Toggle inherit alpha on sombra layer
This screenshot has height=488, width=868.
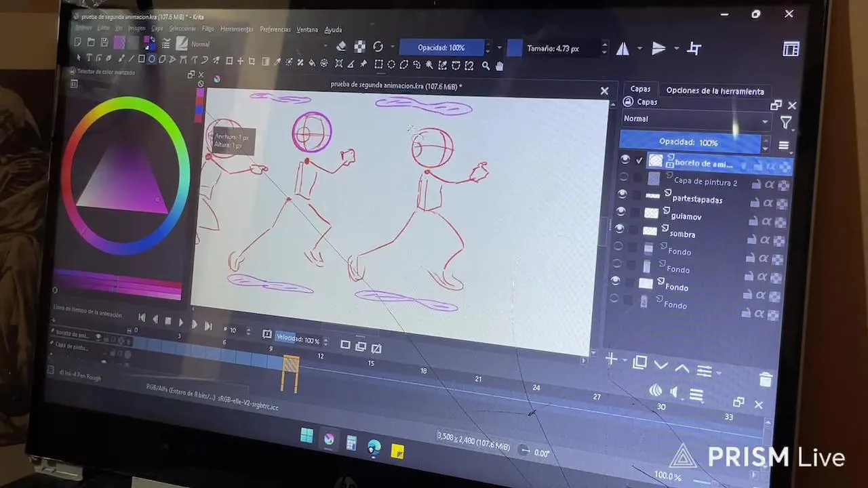tap(766, 239)
